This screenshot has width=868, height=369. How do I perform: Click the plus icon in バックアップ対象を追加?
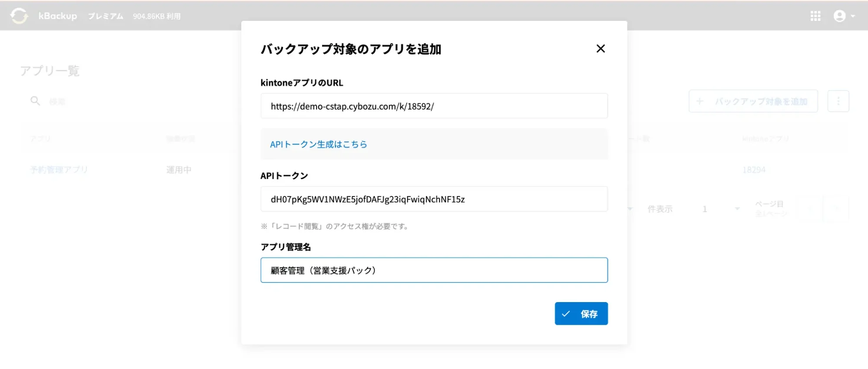point(700,101)
